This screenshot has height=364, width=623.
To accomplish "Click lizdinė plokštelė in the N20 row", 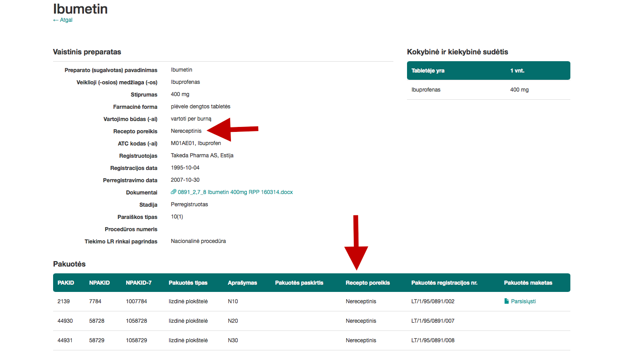I will [x=188, y=321].
